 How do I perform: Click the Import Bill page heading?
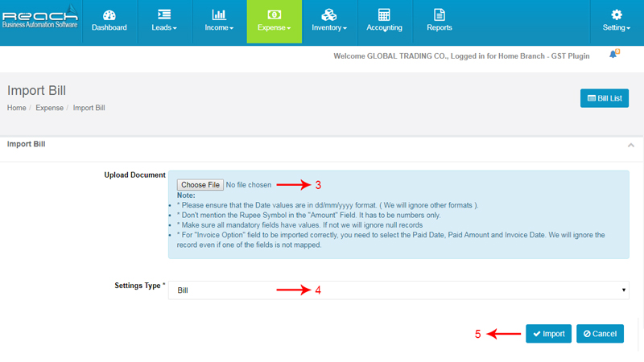tap(36, 90)
